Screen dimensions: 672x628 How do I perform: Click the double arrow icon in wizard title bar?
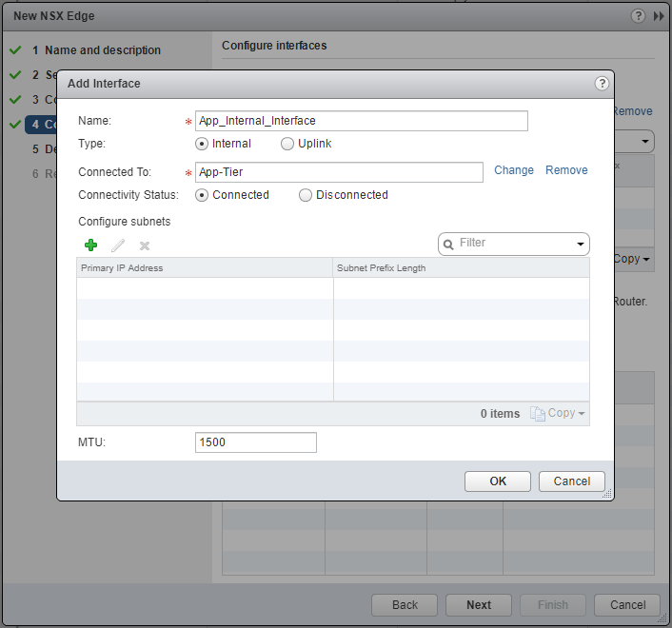659,16
